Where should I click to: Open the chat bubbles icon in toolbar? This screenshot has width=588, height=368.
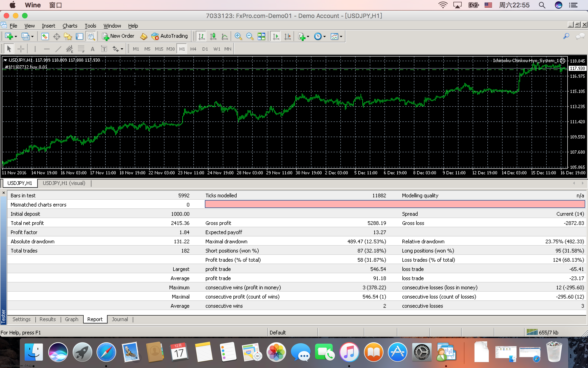(x=580, y=36)
